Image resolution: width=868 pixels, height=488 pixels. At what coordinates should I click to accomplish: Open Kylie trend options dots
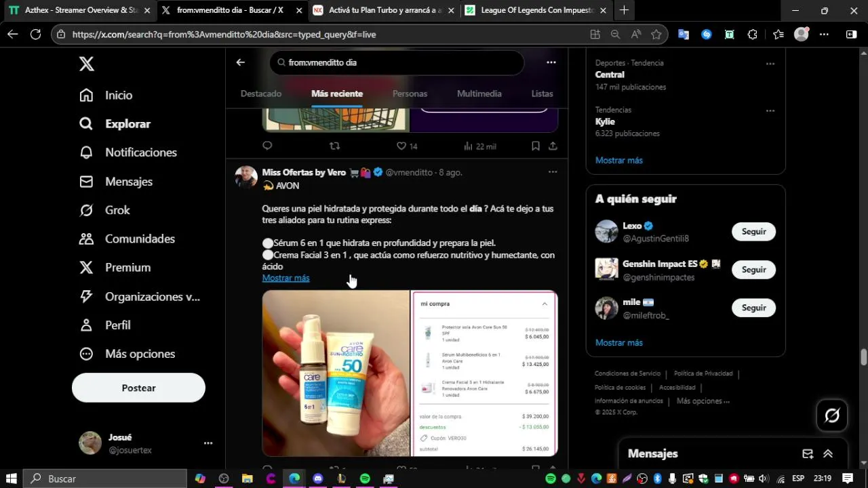point(770,110)
